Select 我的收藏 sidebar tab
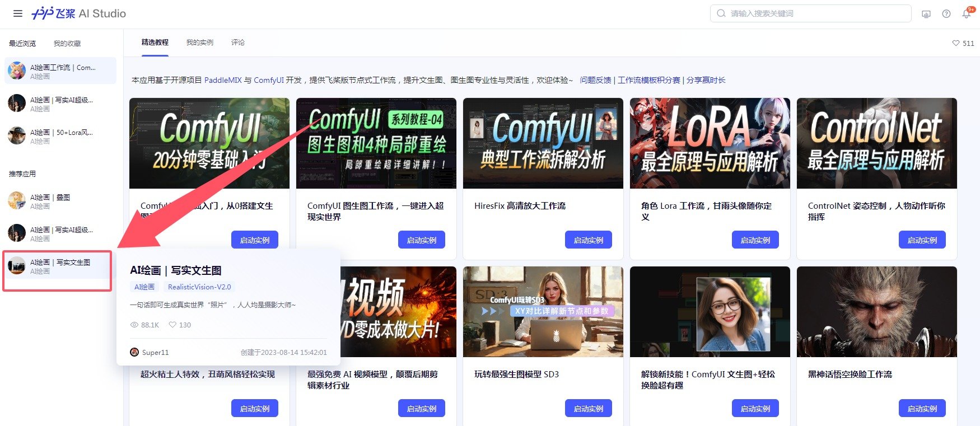The width and height of the screenshot is (980, 426). click(x=67, y=44)
